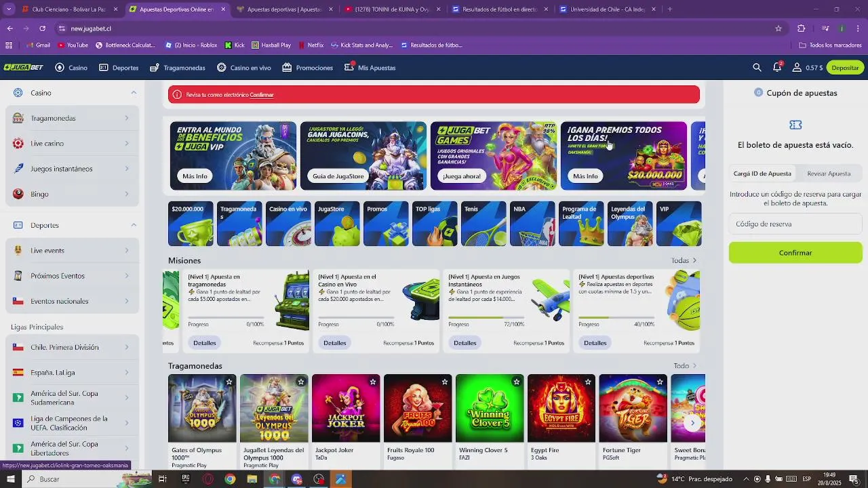Reload the browser page
Screen dimensions: 868x488
pyautogui.click(x=42, y=28)
